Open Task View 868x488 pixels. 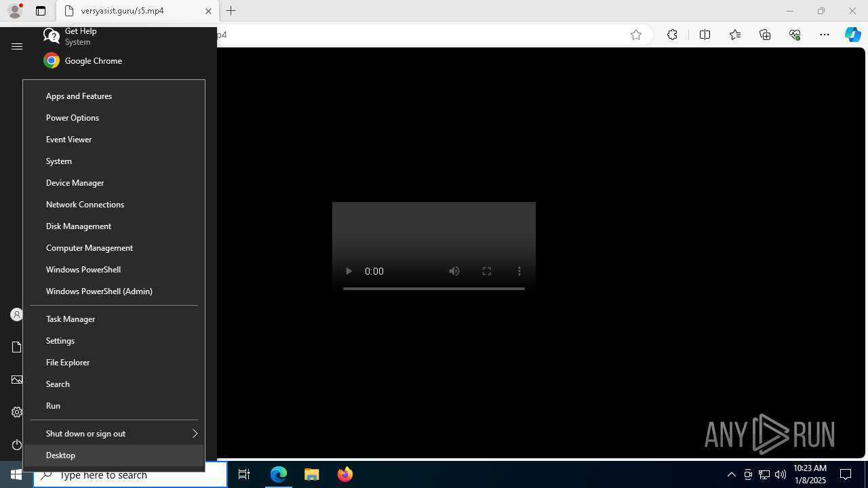pos(244,474)
